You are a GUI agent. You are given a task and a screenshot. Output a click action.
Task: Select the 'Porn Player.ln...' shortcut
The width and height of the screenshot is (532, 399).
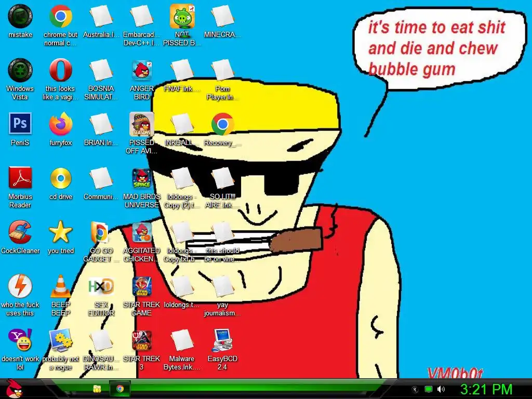click(x=222, y=70)
